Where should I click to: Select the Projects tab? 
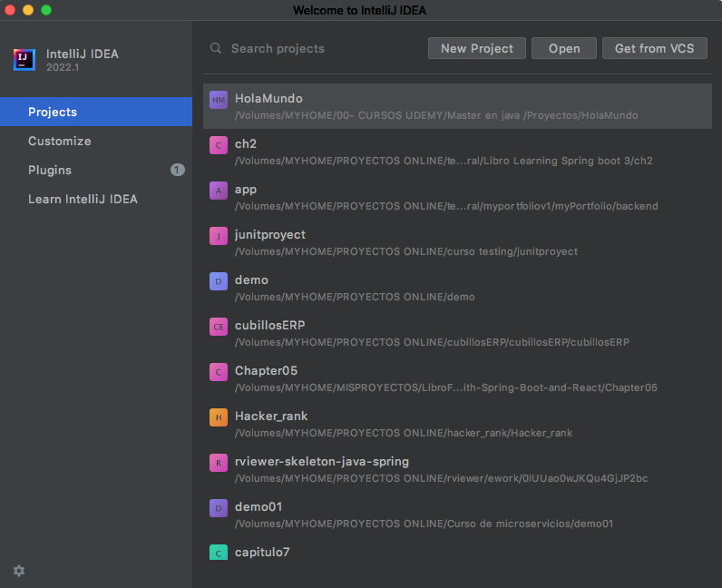pyautogui.click(x=96, y=112)
